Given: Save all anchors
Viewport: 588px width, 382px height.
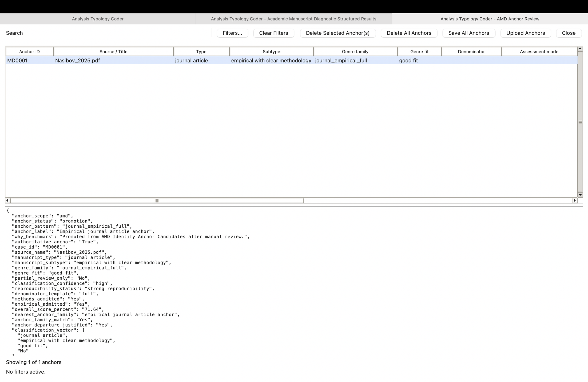Looking at the screenshot, I should 469,33.
